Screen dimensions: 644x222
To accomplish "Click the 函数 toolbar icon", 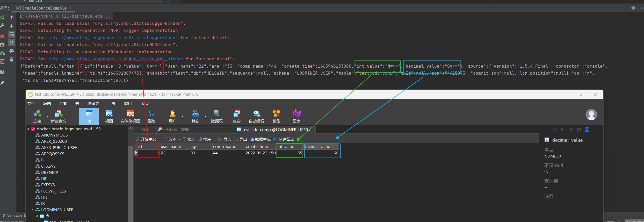I will 151,116.
